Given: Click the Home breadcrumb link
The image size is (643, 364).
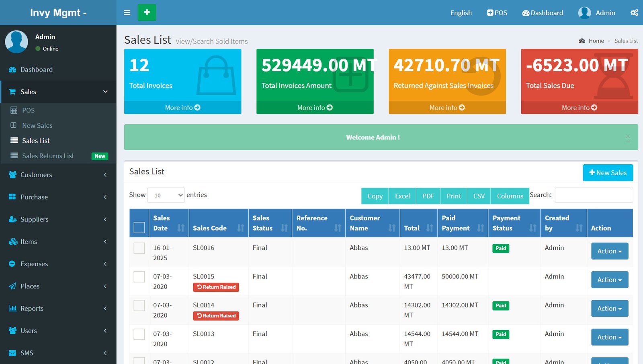Looking at the screenshot, I should [596, 41].
